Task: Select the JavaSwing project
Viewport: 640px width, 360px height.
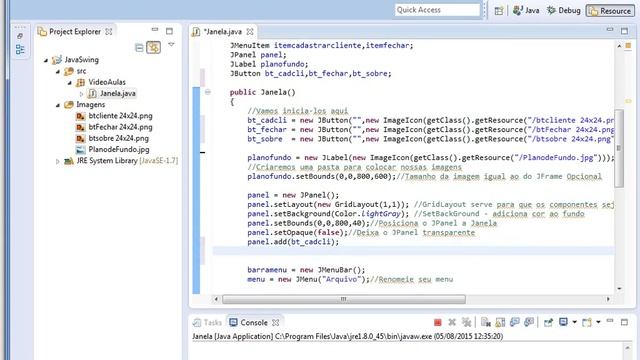Action: pos(81,60)
